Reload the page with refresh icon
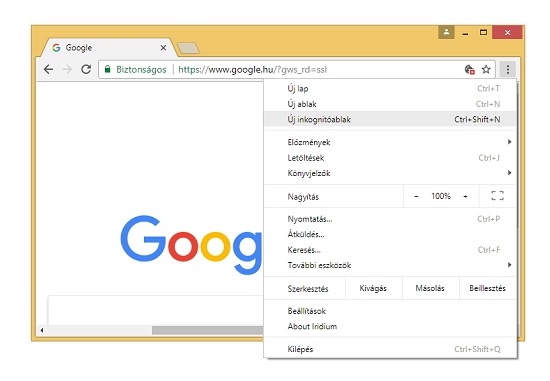Viewport: 550px width, 381px height. point(86,69)
